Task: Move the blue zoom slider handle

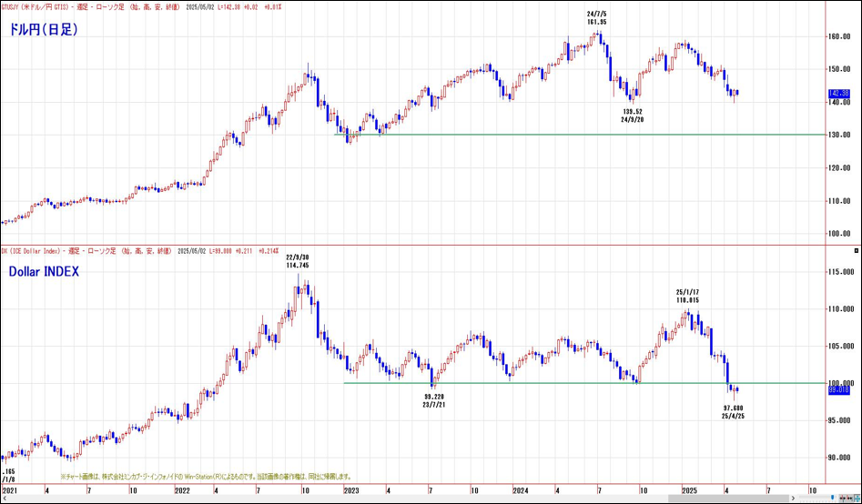Action: (832, 498)
